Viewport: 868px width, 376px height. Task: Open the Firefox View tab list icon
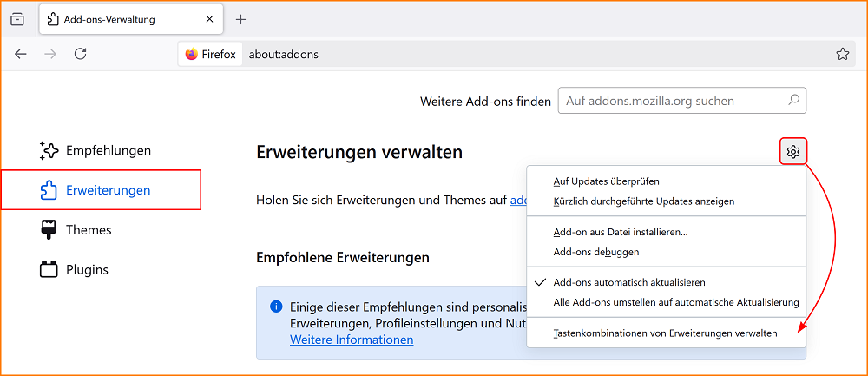17,19
